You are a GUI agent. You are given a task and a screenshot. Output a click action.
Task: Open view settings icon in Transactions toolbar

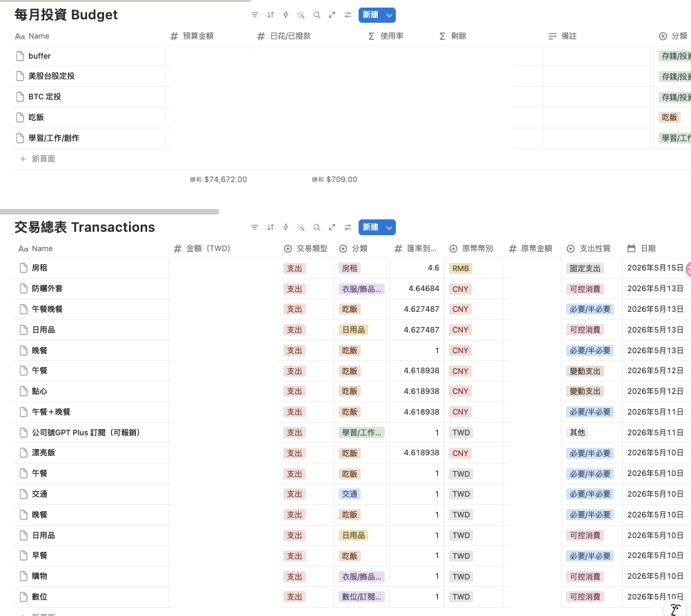point(348,228)
